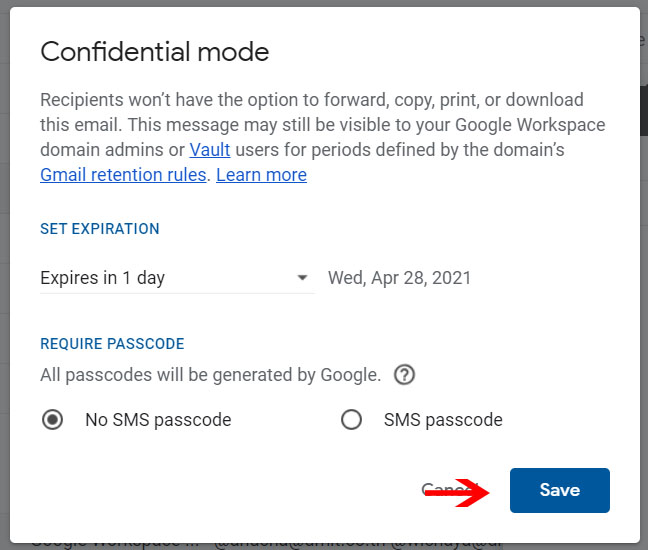648x550 pixels.
Task: Click the dimmed background outside the dialog
Action: [x=4, y=289]
